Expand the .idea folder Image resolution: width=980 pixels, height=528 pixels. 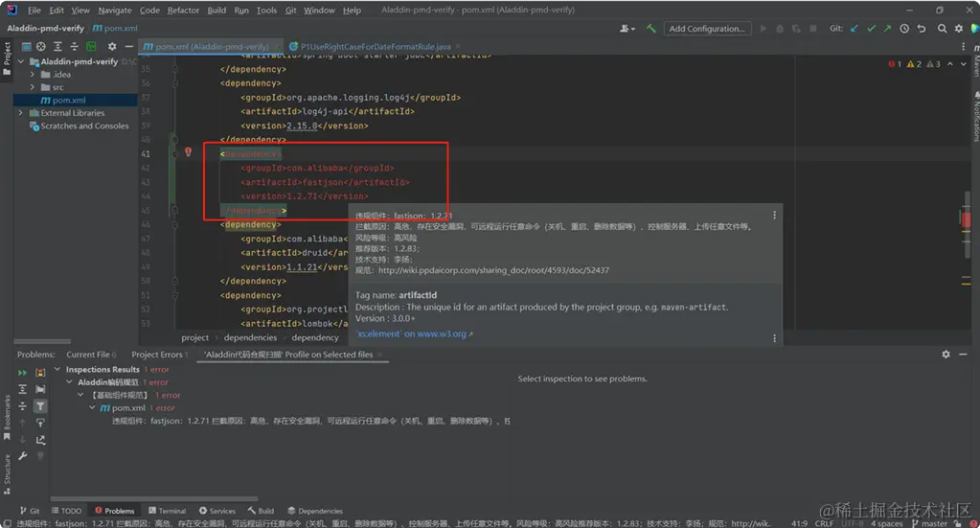[x=33, y=75]
